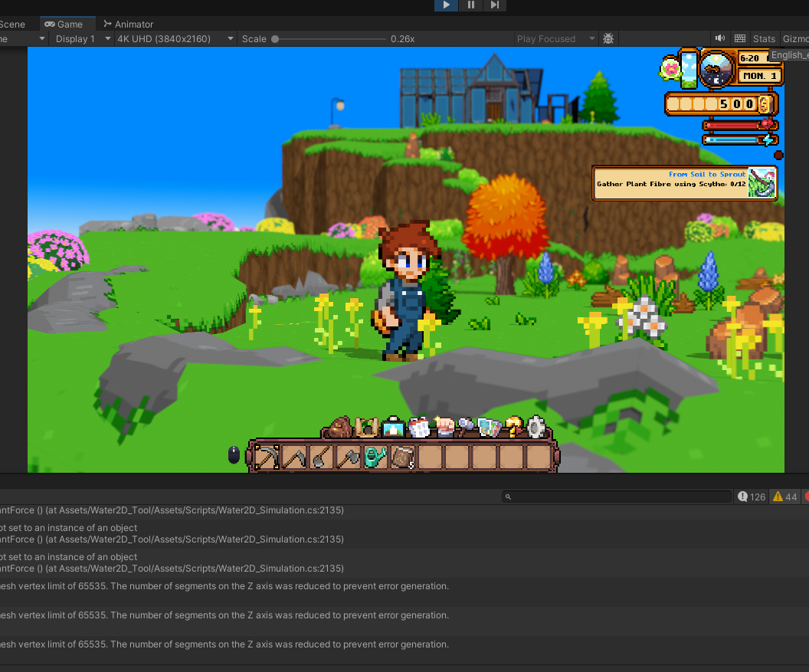Toggle the Stats overlay in Game view
The height and width of the screenshot is (672, 809).
pos(765,38)
